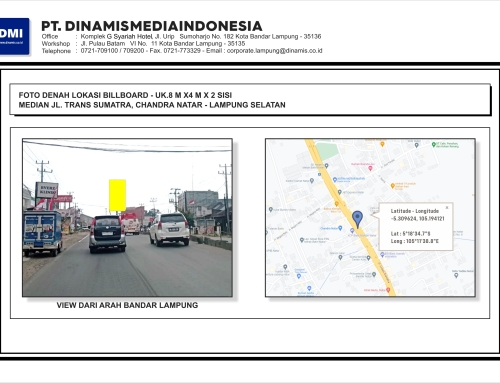The width and height of the screenshot is (500, 383).
Task: Click the Workshop address line
Action: point(143,44)
